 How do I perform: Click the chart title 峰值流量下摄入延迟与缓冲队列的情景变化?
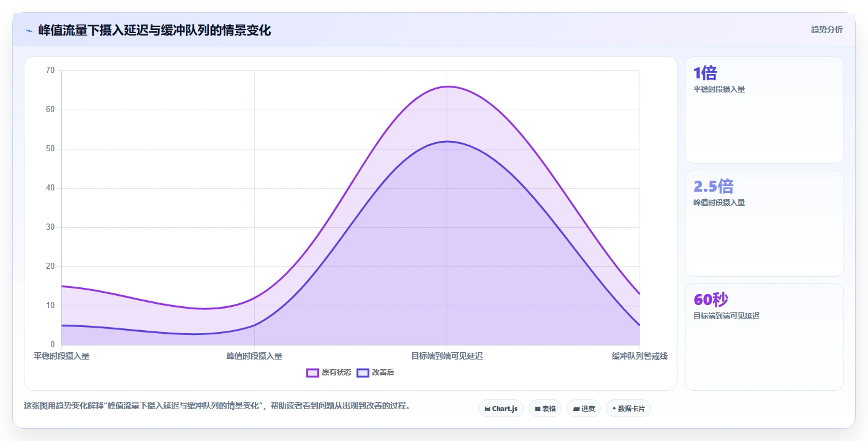point(154,30)
